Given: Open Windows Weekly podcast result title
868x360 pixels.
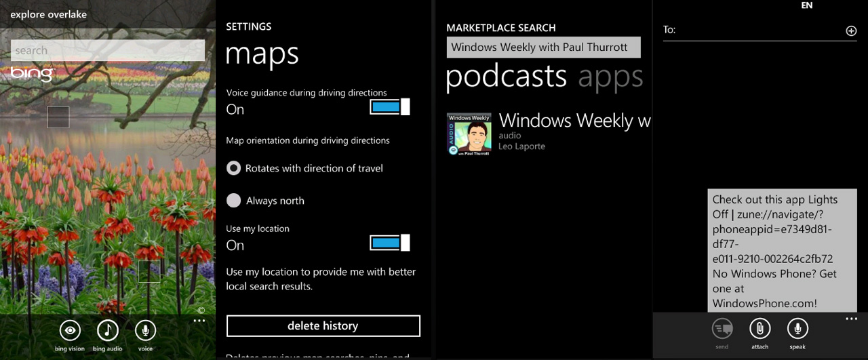Looking at the screenshot, I should pyautogui.click(x=574, y=121).
